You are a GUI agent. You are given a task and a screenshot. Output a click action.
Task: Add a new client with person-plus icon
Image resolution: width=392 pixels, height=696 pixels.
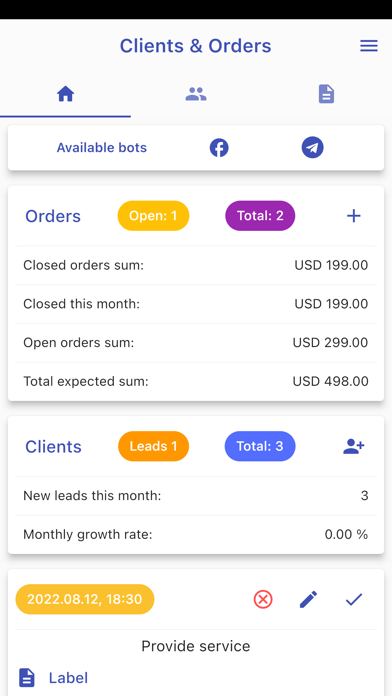pyautogui.click(x=354, y=447)
